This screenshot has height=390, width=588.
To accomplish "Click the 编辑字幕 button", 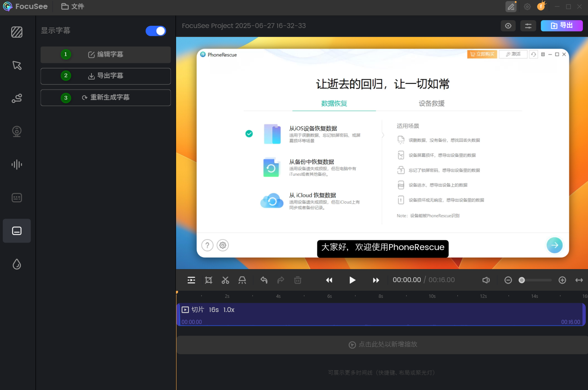I will (x=106, y=54).
